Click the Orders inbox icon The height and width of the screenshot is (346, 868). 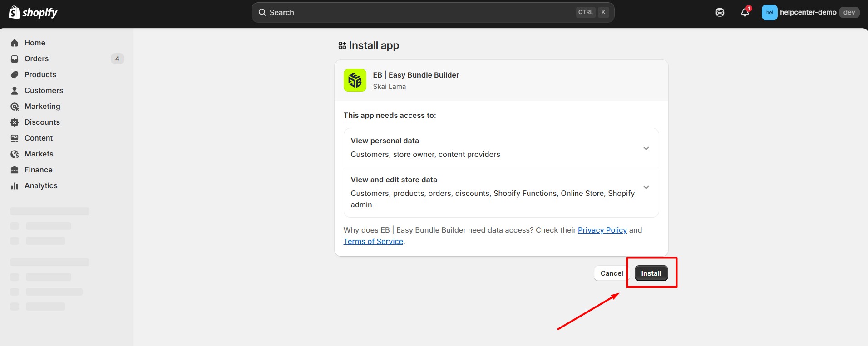click(x=15, y=58)
